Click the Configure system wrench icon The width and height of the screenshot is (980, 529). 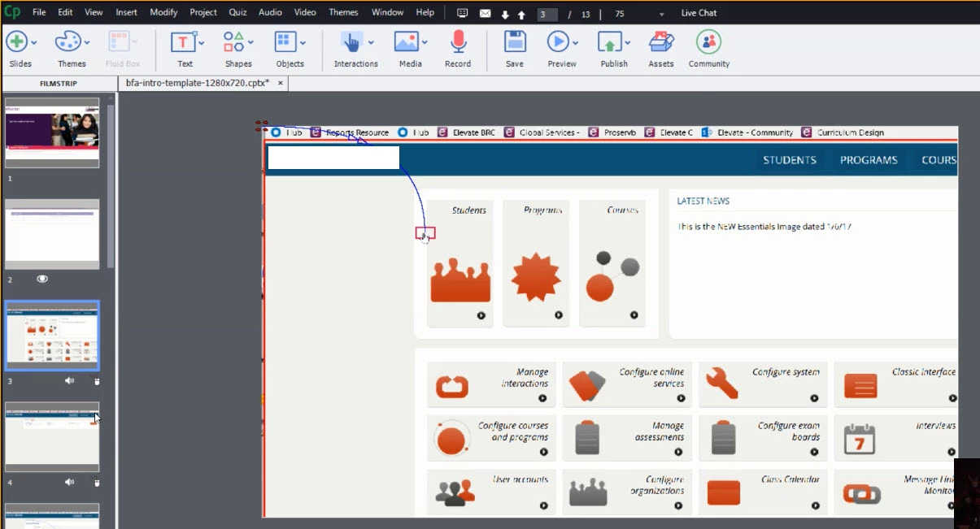click(722, 384)
